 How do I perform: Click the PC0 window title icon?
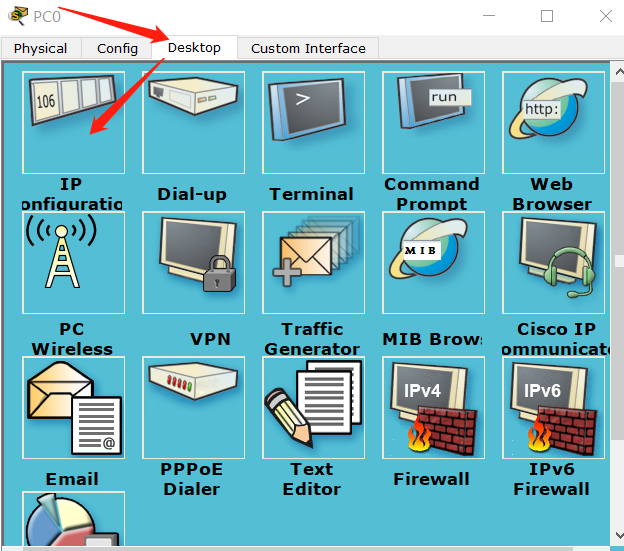coord(18,16)
